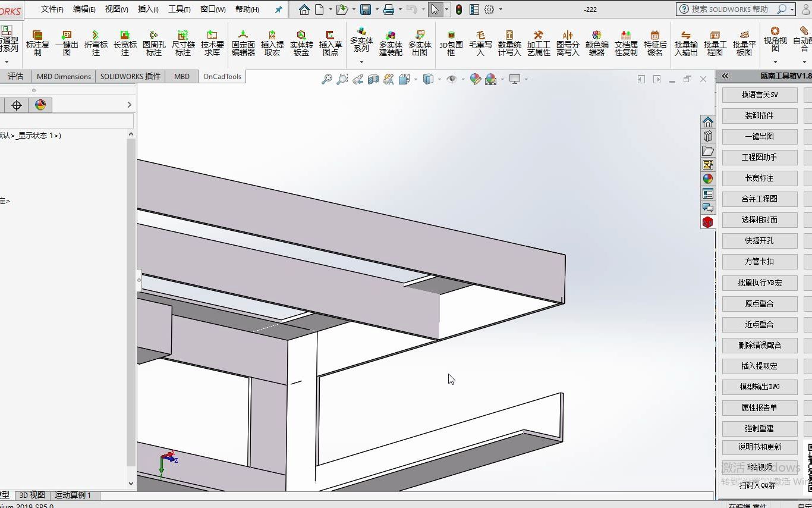Click the 删除错误配合 button
The image size is (812, 508).
point(760,345)
